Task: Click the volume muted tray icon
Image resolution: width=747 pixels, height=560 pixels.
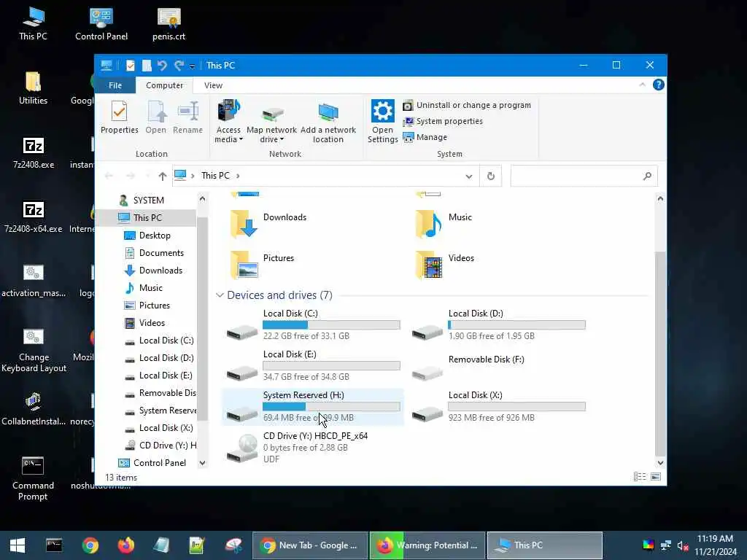Action: 683,545
